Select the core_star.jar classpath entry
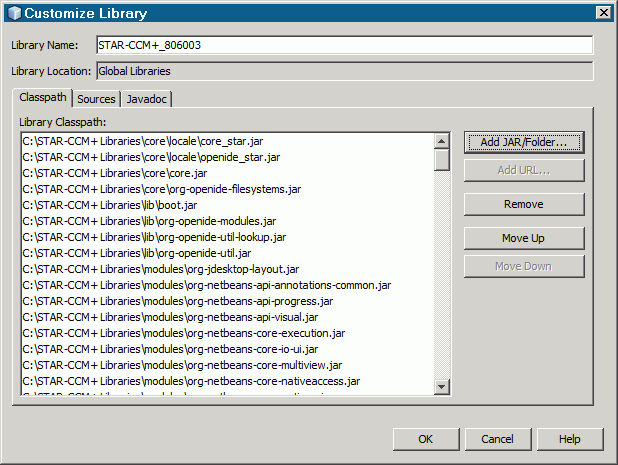Screen dimensions: 618x465 228,141
